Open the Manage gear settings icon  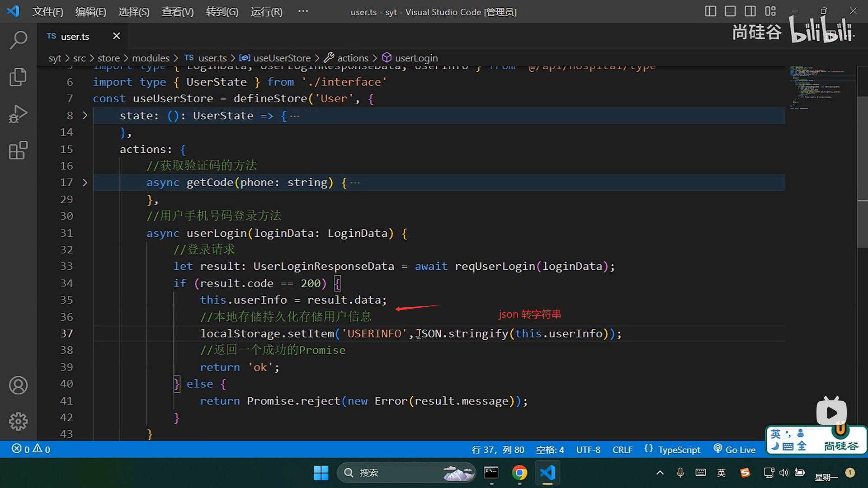[x=18, y=422]
